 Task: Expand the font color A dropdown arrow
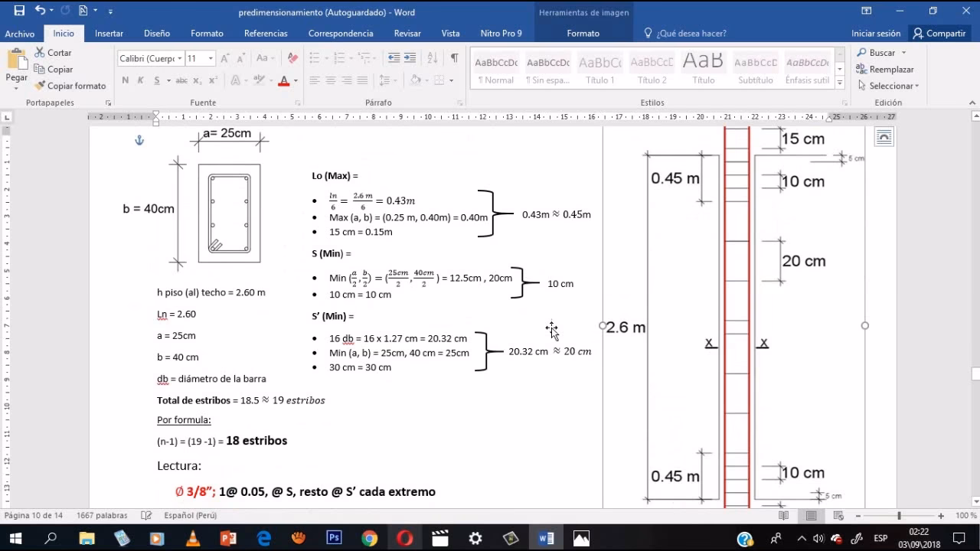pos(296,80)
